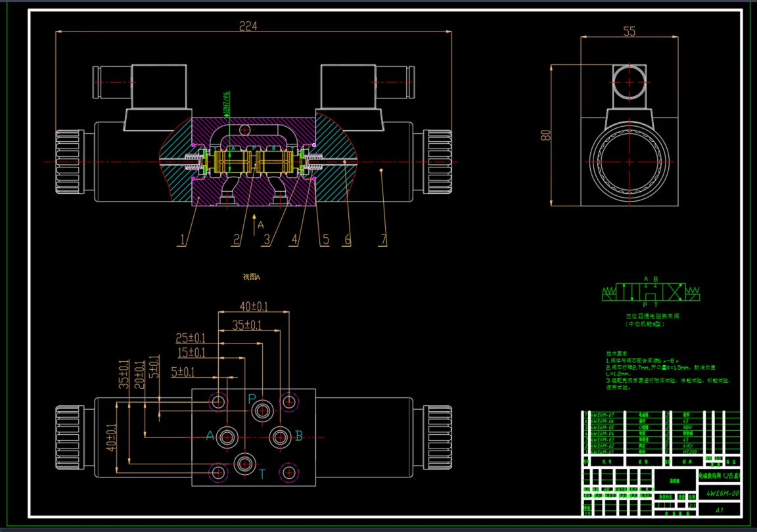This screenshot has width=757, height=532.
Task: Select the vertical 5±0.1 dimension text
Action: (154, 366)
